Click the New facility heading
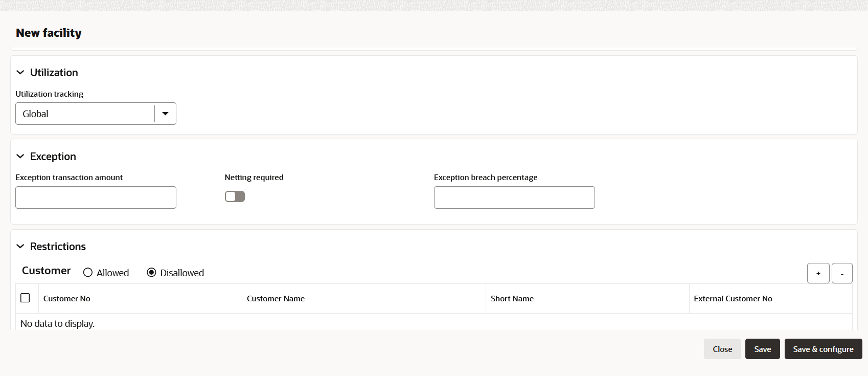Screen dimensions: 868x376 [49, 33]
